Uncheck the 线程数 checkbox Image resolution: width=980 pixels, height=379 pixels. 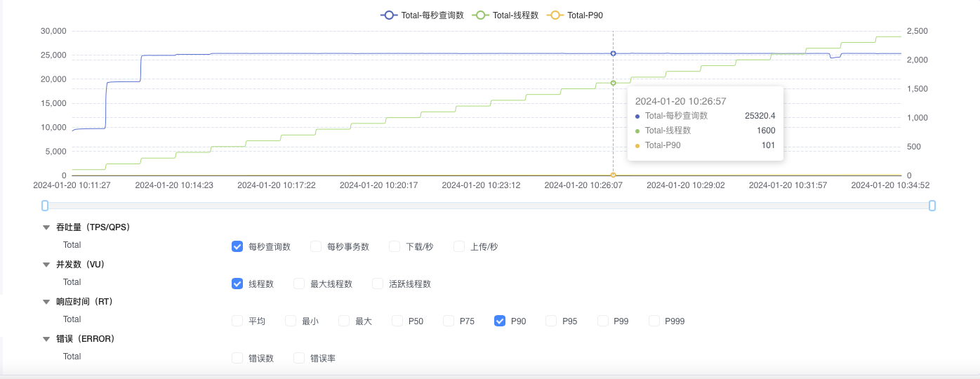[x=237, y=284]
